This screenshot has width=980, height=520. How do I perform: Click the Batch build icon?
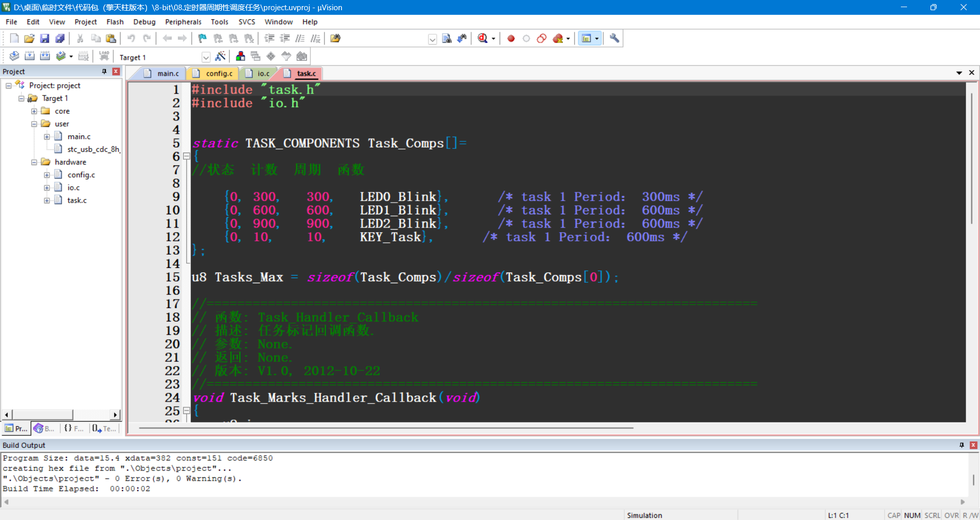(61, 56)
